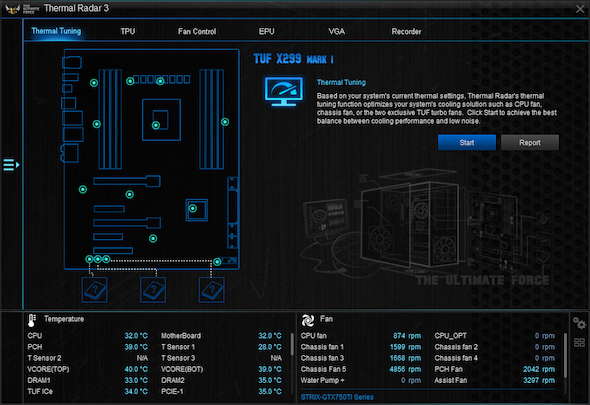
Task: Open settings gear icon beside fan panel
Action: 579,323
